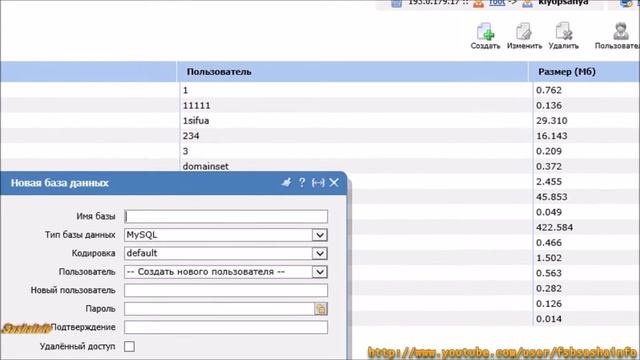
Task: Focus the Имя базы input field
Action: [226, 216]
